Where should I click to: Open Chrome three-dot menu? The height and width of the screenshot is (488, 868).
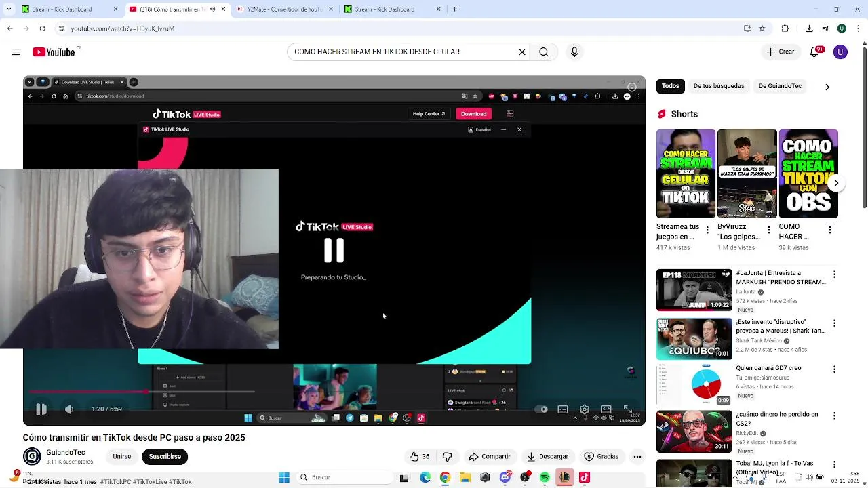[858, 28]
